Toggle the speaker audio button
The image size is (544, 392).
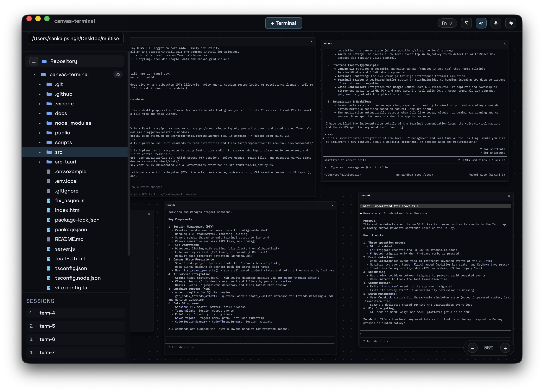[x=481, y=23]
